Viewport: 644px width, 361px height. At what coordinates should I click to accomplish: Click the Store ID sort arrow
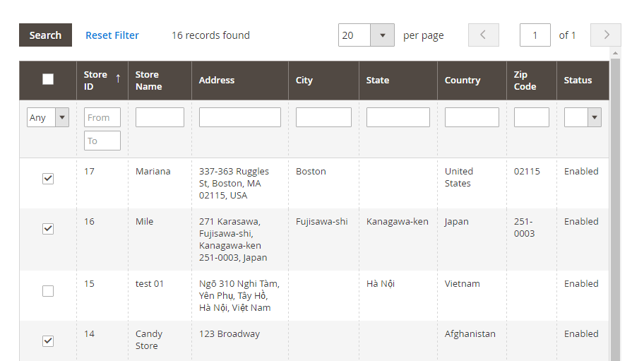(x=118, y=77)
